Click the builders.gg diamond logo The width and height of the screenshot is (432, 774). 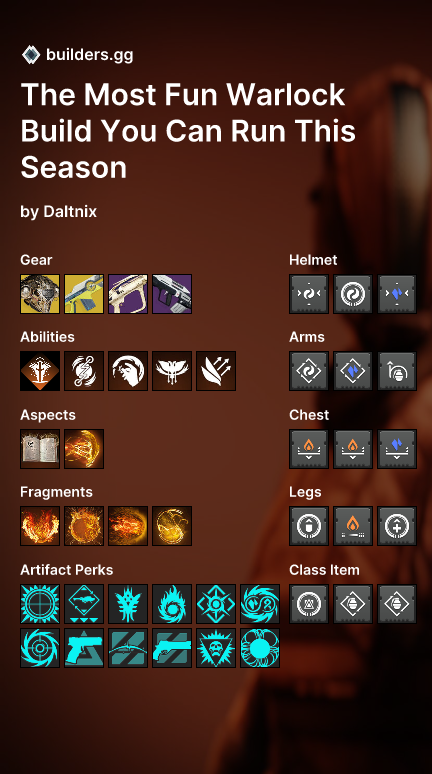[x=31, y=54]
